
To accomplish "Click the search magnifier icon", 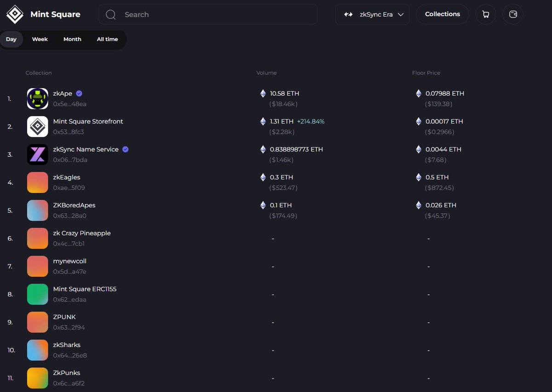I will click(x=110, y=15).
